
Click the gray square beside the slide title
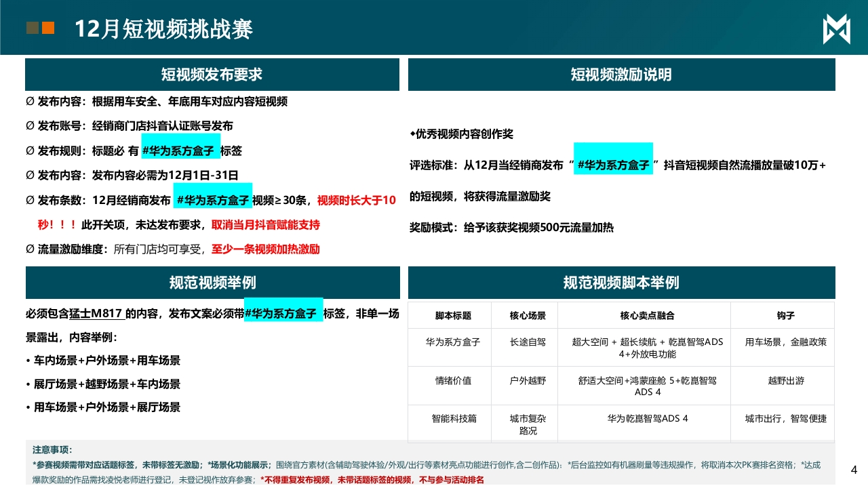coord(32,28)
